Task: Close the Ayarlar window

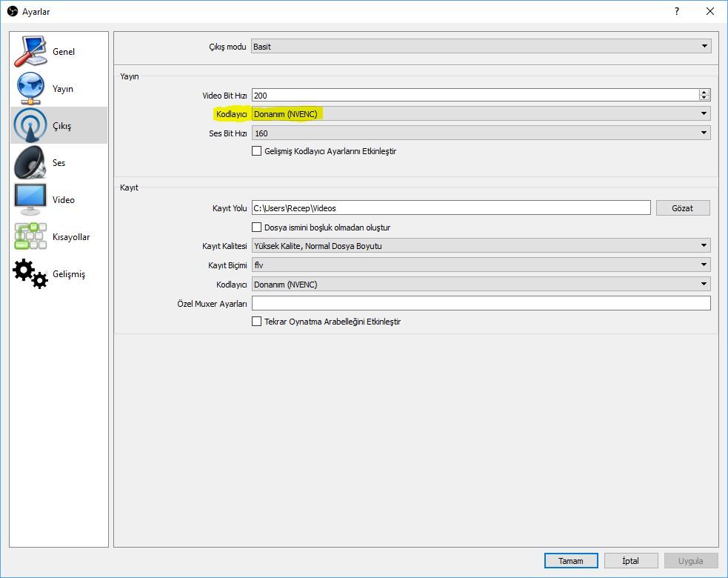Action: tap(710, 11)
